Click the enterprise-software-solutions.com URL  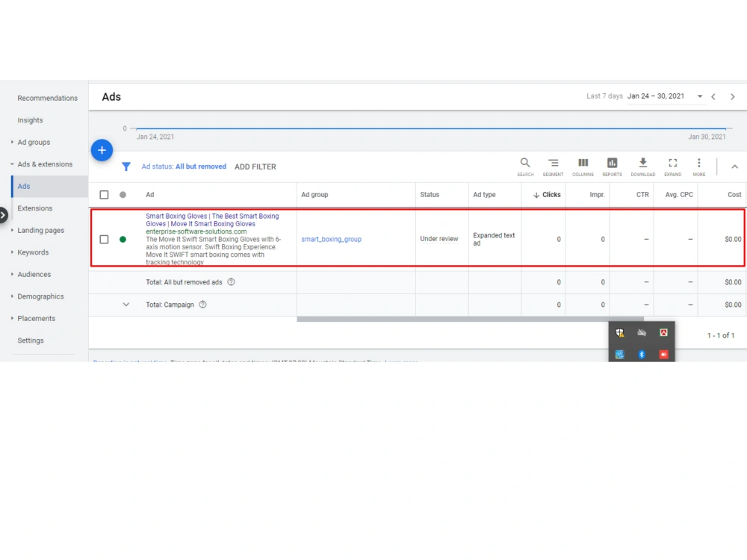pyautogui.click(x=196, y=231)
